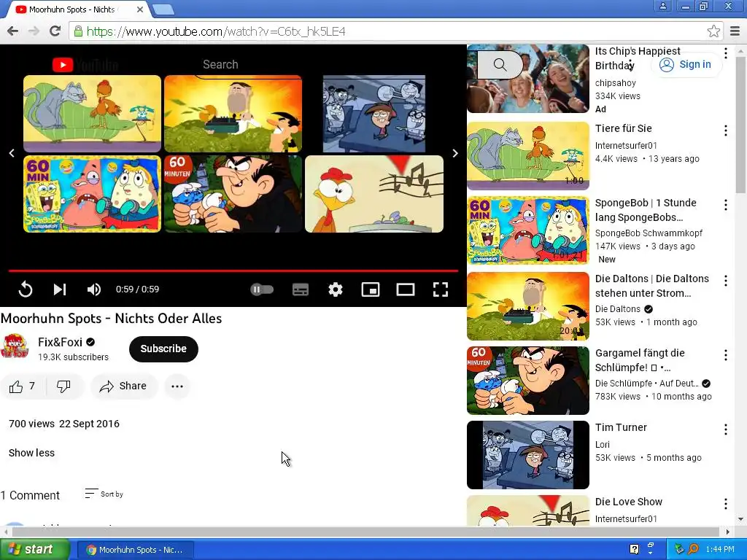Show previous suggested videos on endscreen
Viewport: 747px width, 560px height.
(x=12, y=153)
